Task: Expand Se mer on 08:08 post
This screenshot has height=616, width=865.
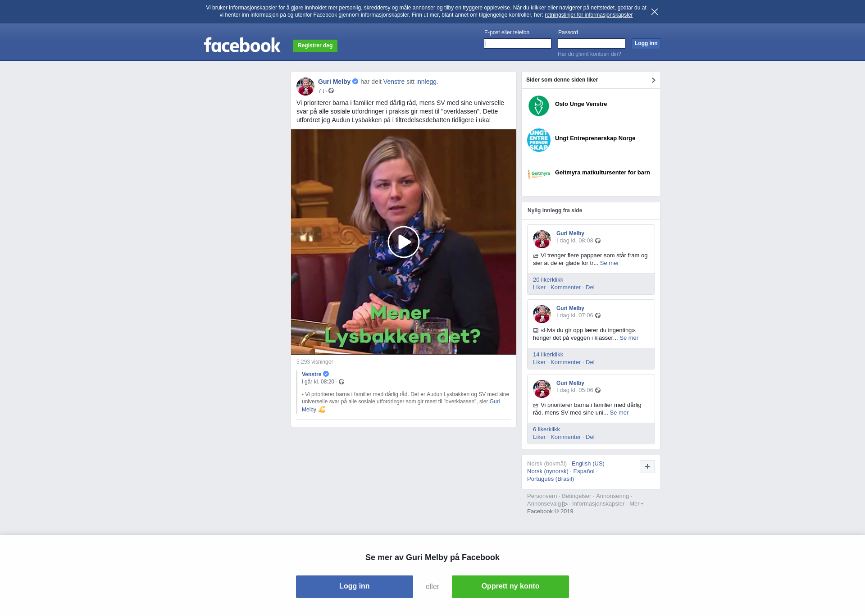Action: tap(609, 263)
